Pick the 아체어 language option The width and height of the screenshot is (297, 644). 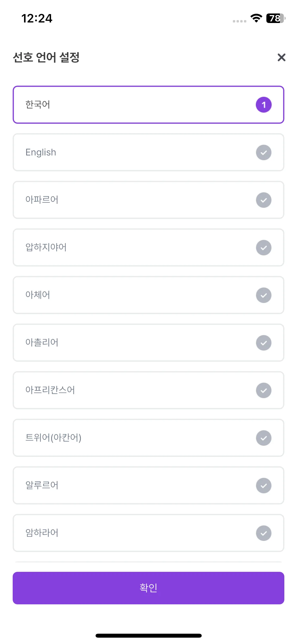click(x=148, y=295)
